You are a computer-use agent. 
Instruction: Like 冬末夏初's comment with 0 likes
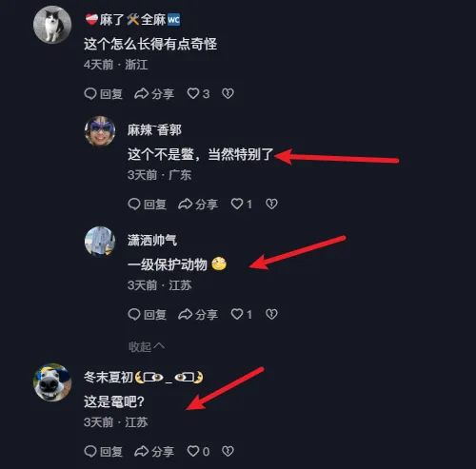pos(198,452)
